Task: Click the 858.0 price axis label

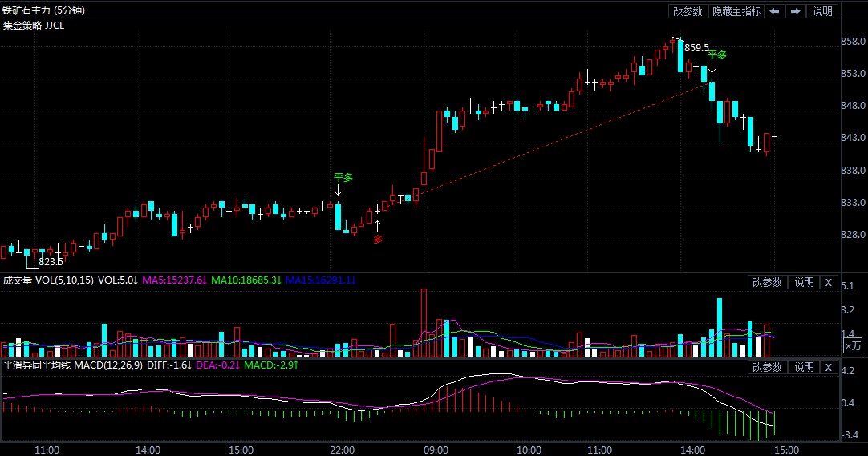Action: point(853,42)
